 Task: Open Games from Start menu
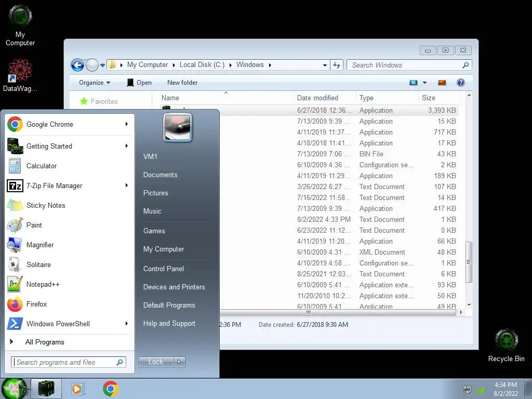coord(154,231)
